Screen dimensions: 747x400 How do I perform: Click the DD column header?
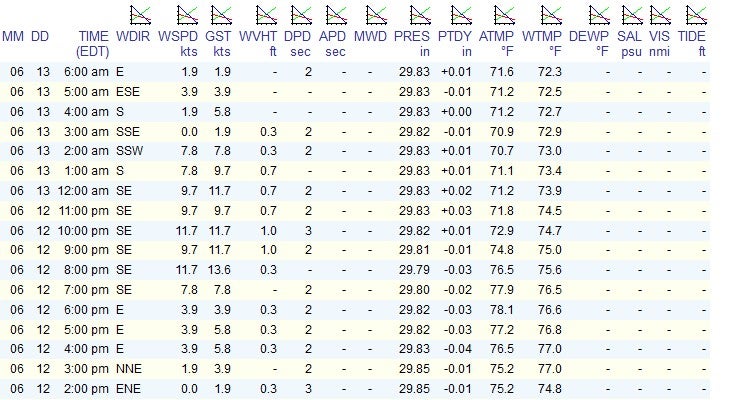point(40,37)
